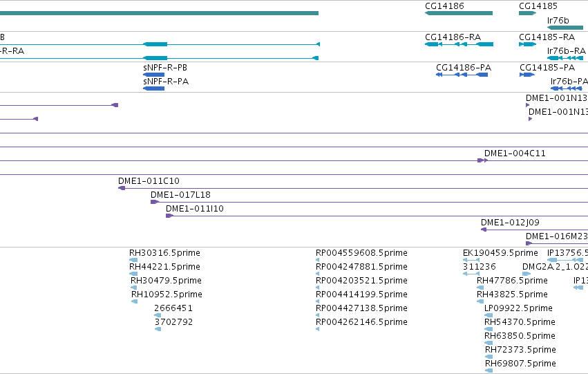This screenshot has height=374, width=588.
Task: Select protein sNPF-R-PB
Action: [165, 68]
